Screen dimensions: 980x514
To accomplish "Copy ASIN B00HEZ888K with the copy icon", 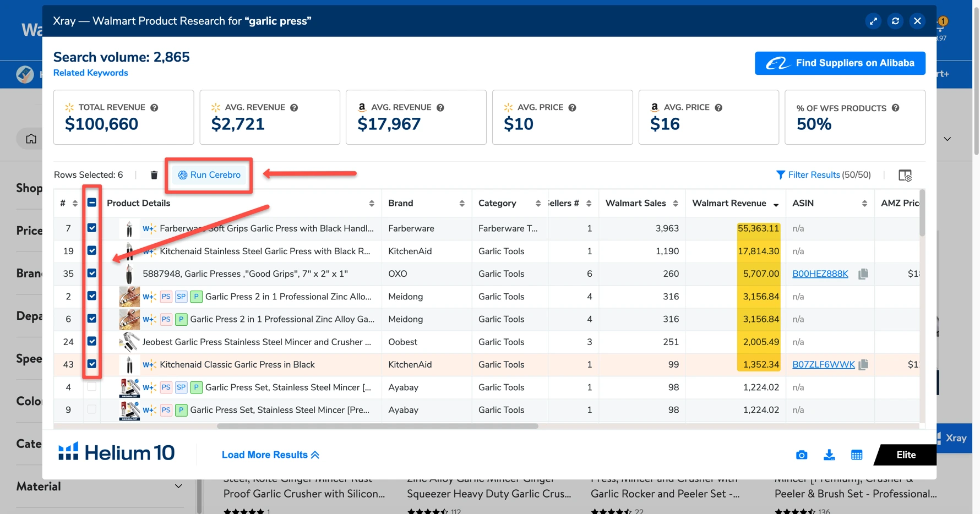I will pyautogui.click(x=863, y=274).
